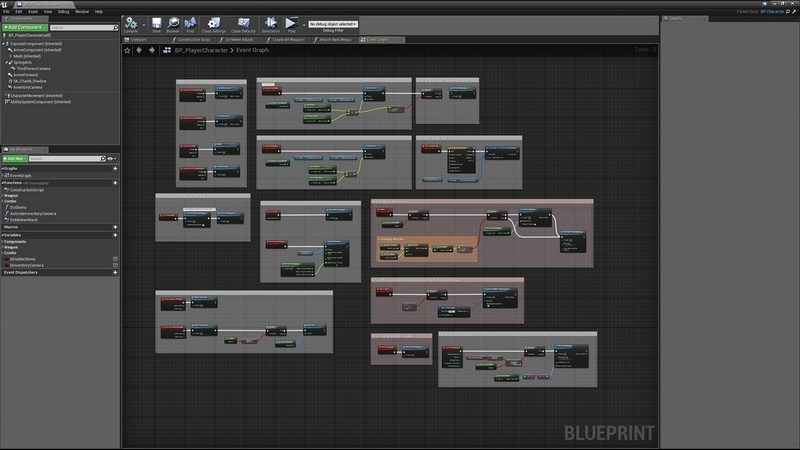
Task: Start Simulation from toolbar
Action: [x=270, y=24]
